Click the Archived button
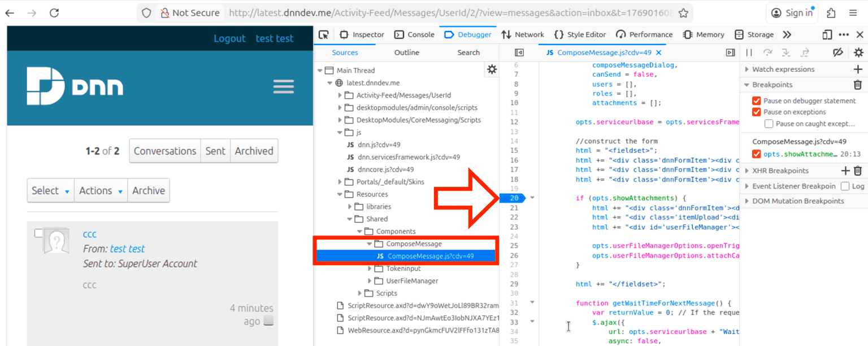 pos(254,151)
